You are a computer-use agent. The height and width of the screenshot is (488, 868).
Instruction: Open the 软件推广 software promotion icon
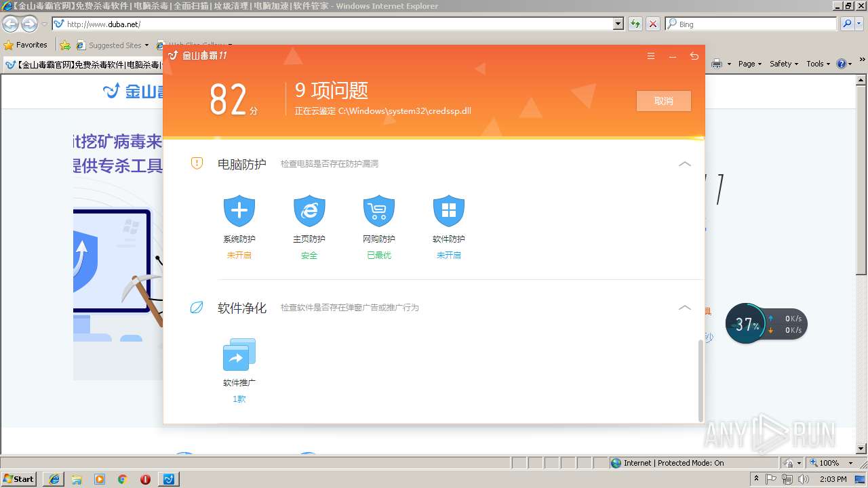(239, 354)
